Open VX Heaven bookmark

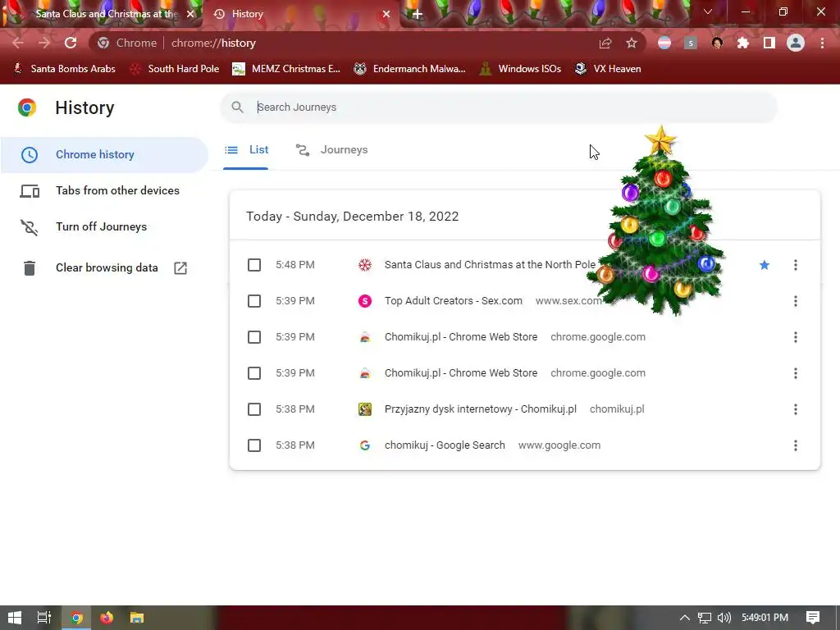point(608,69)
